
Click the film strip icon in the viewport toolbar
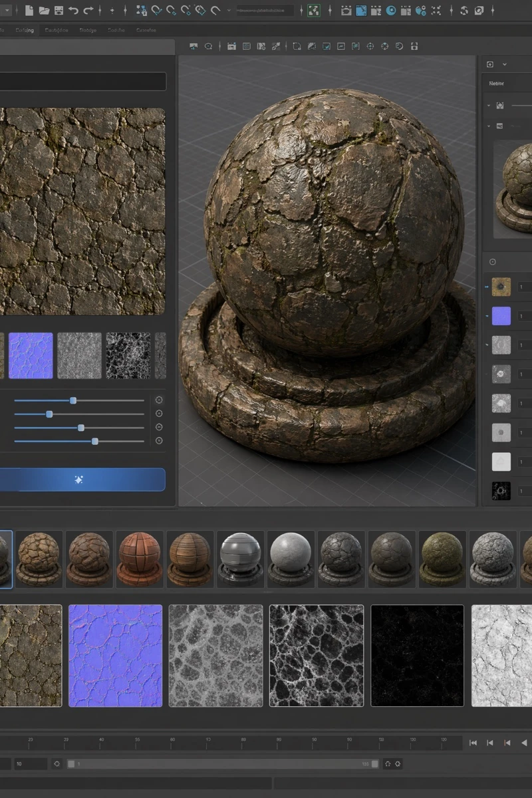231,47
